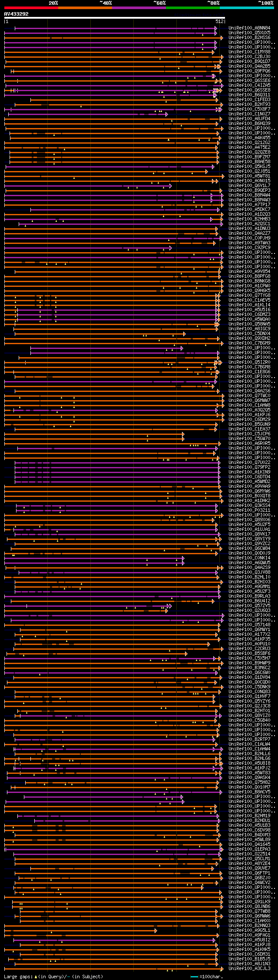The width and height of the screenshot is (278, 980).
Task: Select hit UniRef100_Q9FPQ6
Action: point(249,71)
